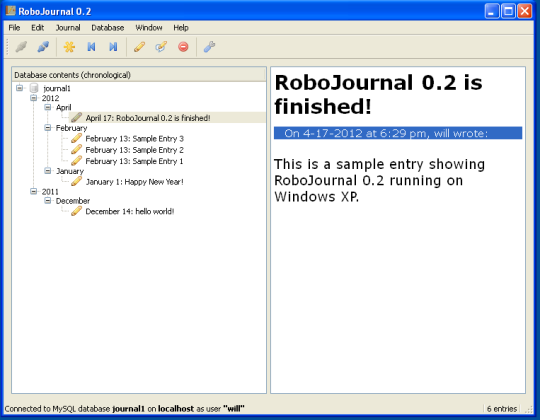Screen dimensions: 540x420
Task: Click pencil icon beside Sample Entry 2
Action: pos(76,150)
